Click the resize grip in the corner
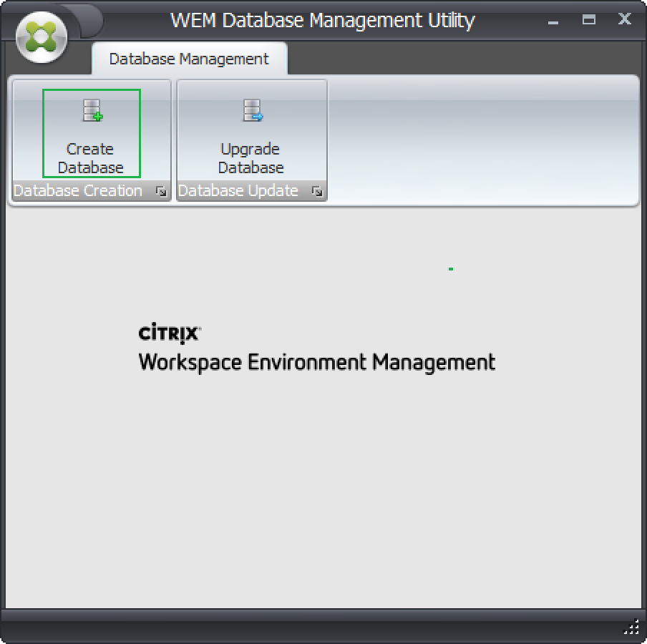Screen dimensions: 647x644 (631, 628)
